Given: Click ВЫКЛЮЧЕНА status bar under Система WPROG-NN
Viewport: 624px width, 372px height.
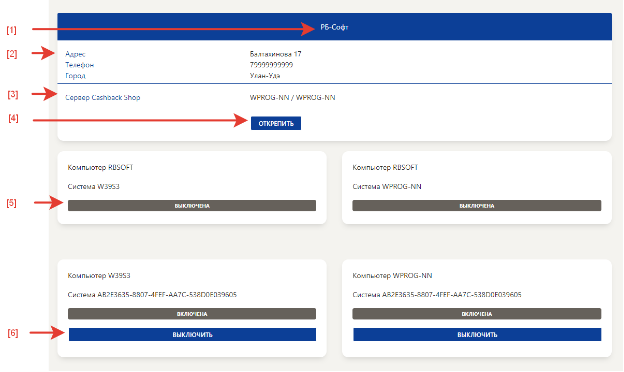Looking at the screenshot, I should click(477, 206).
